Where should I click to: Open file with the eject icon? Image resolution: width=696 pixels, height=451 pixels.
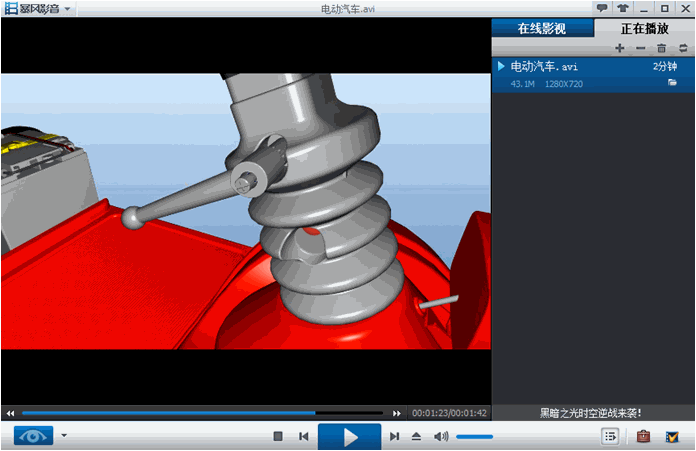coord(416,436)
